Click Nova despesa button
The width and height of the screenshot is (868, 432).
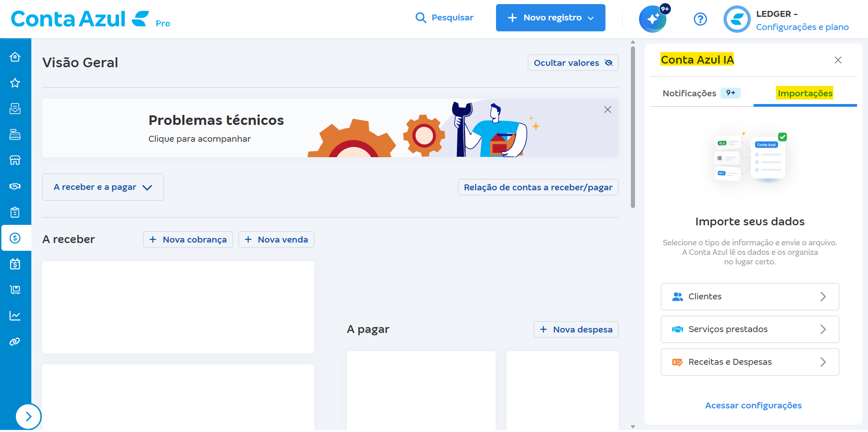[x=576, y=329]
